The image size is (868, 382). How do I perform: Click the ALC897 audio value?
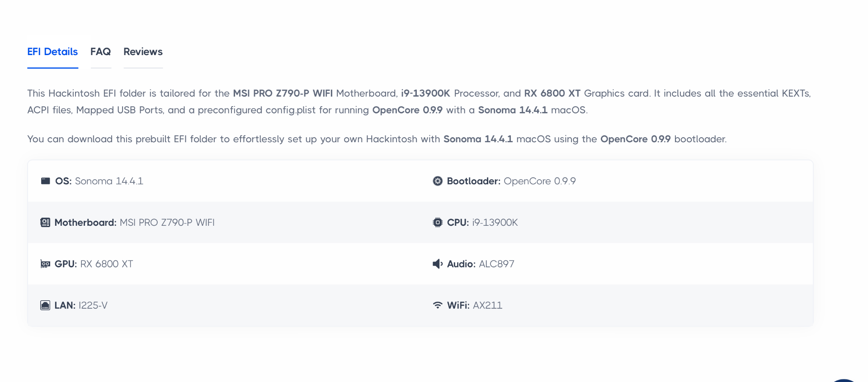[x=496, y=264]
